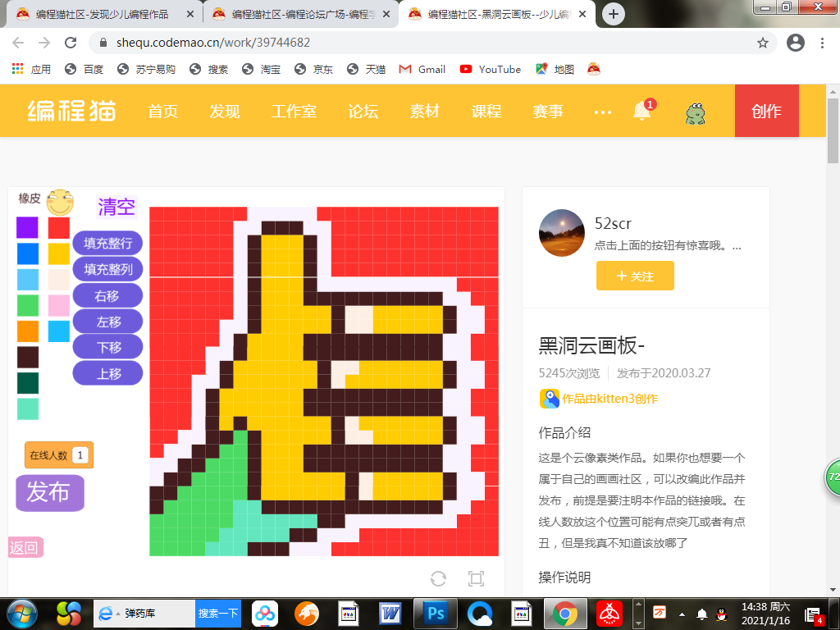
Task: Open the Chrome profile account icon
Action: pyautogui.click(x=796, y=43)
